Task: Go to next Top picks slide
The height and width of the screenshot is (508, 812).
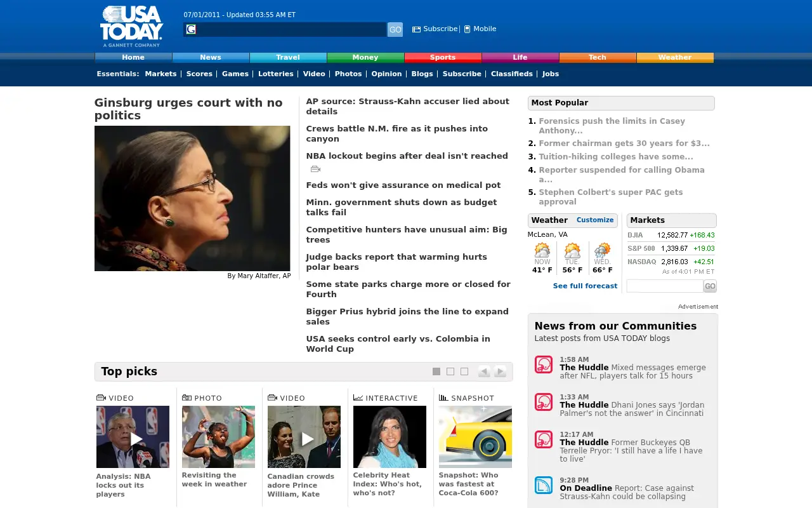Action: (501, 371)
